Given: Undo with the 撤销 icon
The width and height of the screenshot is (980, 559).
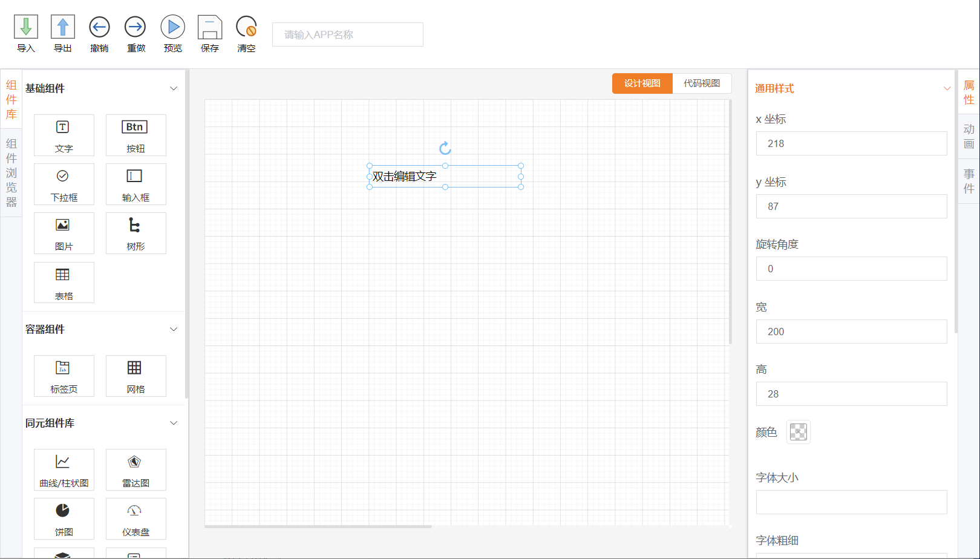Looking at the screenshot, I should (99, 27).
